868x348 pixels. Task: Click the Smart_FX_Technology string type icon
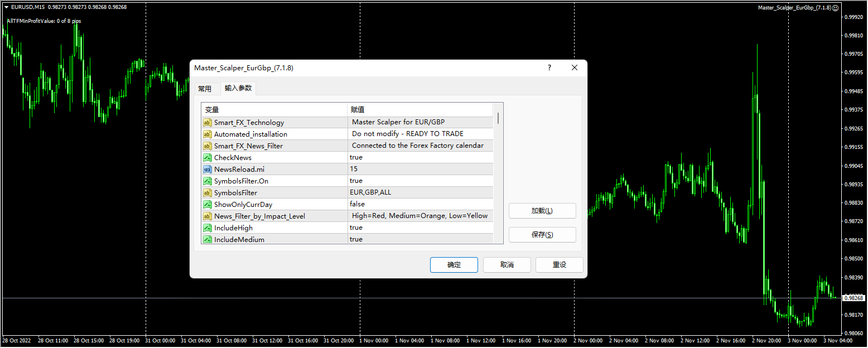[207, 123]
